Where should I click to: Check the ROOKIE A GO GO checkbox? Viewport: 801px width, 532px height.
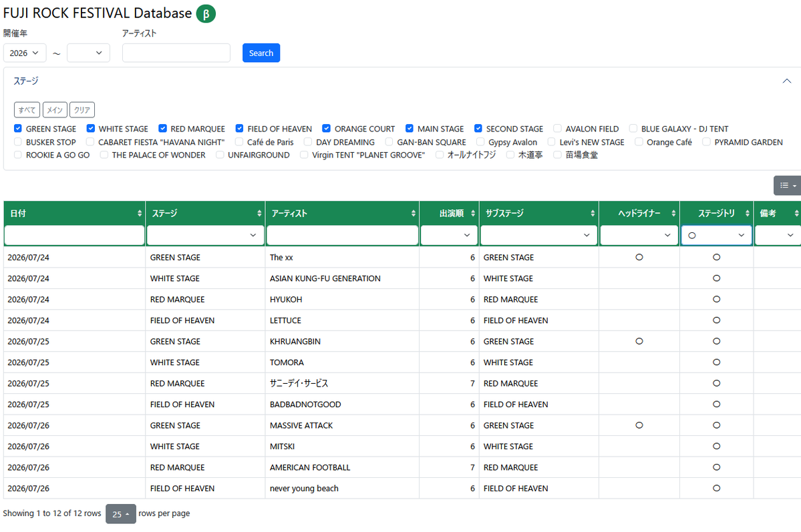(18, 154)
